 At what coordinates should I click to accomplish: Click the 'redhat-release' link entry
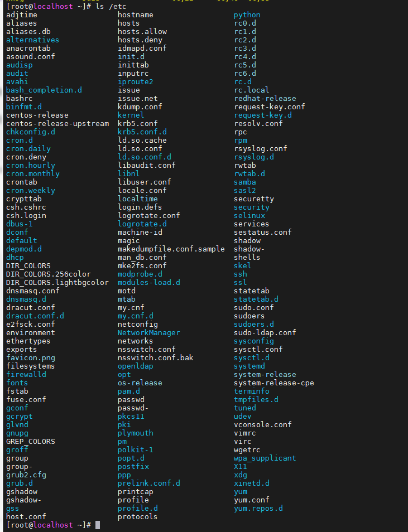point(265,99)
